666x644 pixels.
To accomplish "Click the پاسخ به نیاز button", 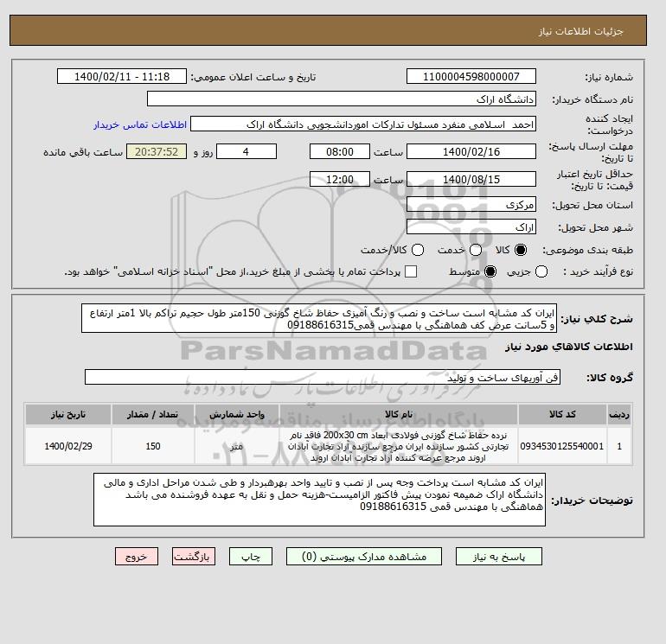I will point(499,557).
